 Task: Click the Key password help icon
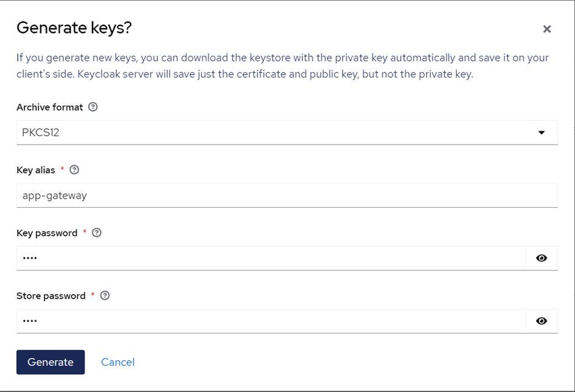pos(96,233)
